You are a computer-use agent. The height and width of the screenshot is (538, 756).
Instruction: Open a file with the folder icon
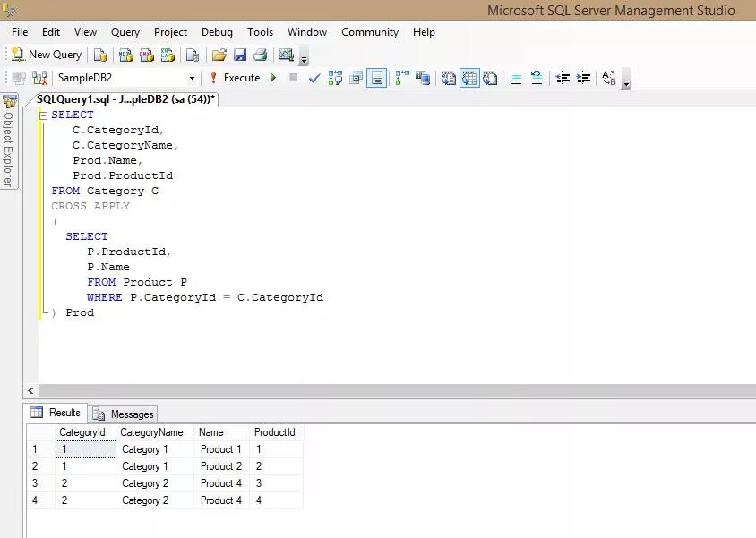pos(219,55)
